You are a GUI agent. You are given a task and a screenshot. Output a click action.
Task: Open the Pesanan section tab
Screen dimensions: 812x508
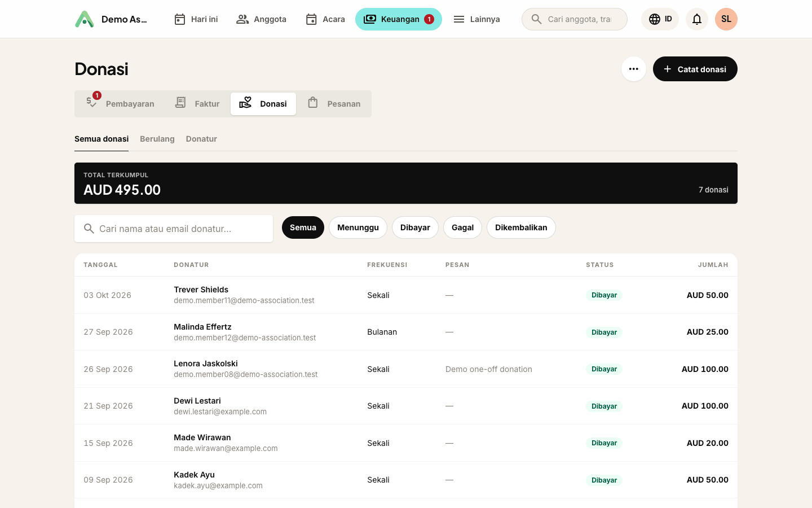pyautogui.click(x=334, y=104)
